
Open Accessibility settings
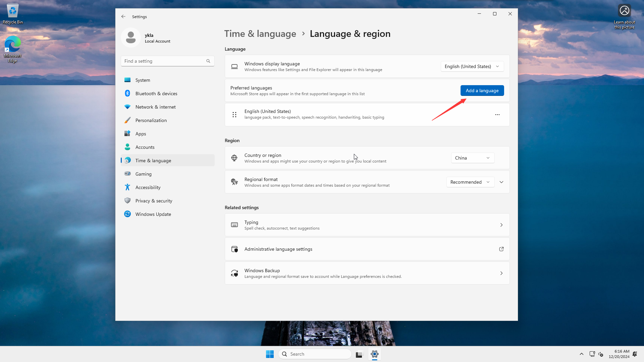pos(168,187)
